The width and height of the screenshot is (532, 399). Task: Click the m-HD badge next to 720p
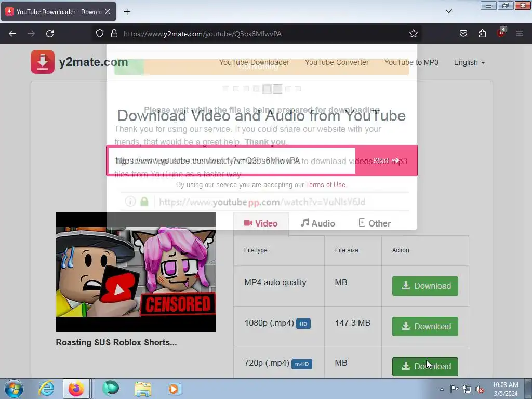click(x=302, y=364)
